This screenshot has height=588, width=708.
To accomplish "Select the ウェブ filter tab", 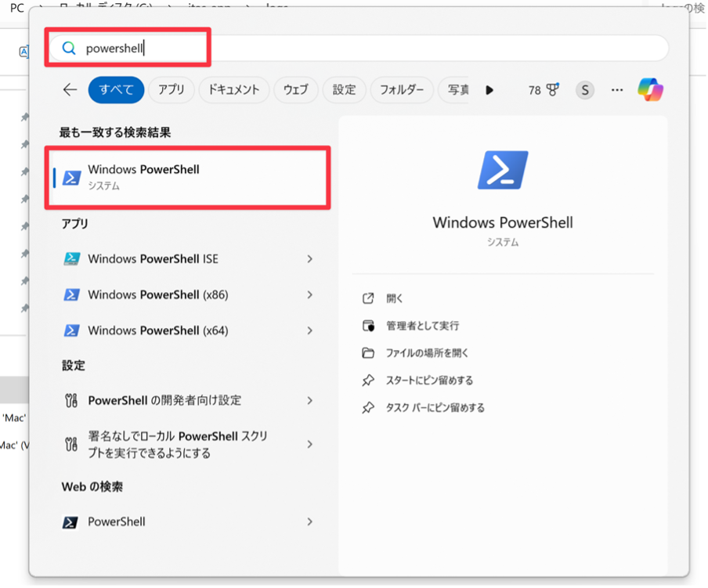I will 296,90.
